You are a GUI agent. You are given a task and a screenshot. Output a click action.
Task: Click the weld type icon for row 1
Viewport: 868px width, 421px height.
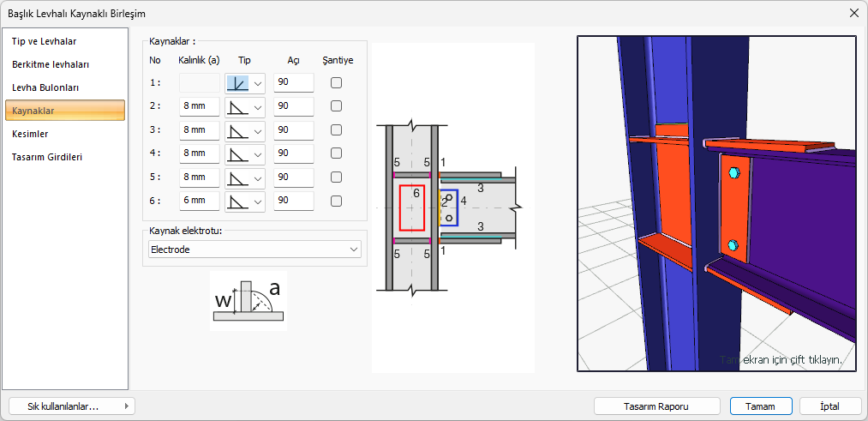click(237, 83)
